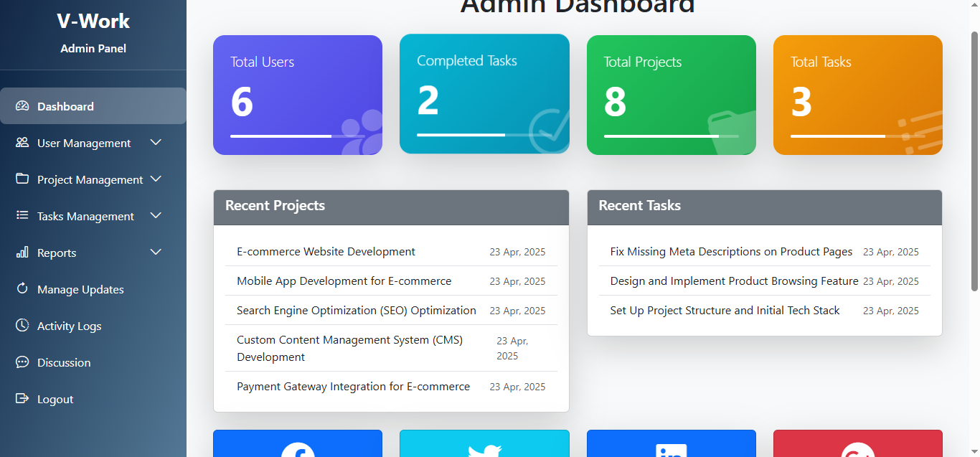Click the Total Tasks count 3
980x457 pixels.
pos(801,101)
